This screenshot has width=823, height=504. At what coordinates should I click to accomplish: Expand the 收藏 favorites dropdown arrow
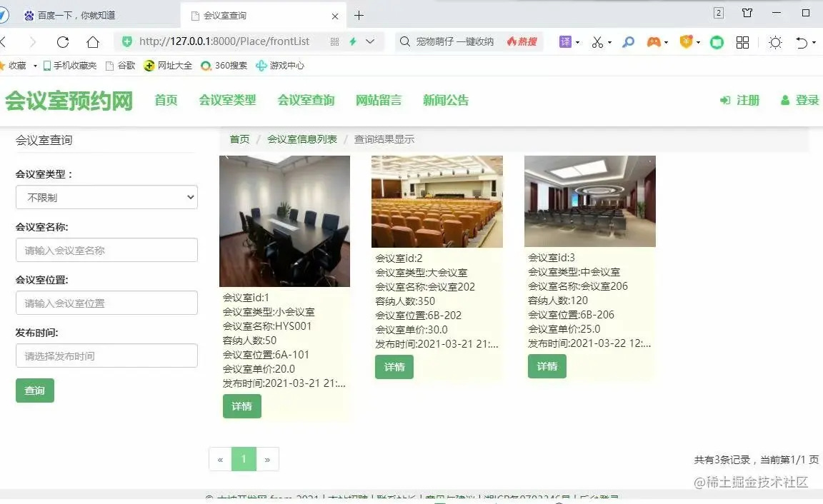coord(35,66)
